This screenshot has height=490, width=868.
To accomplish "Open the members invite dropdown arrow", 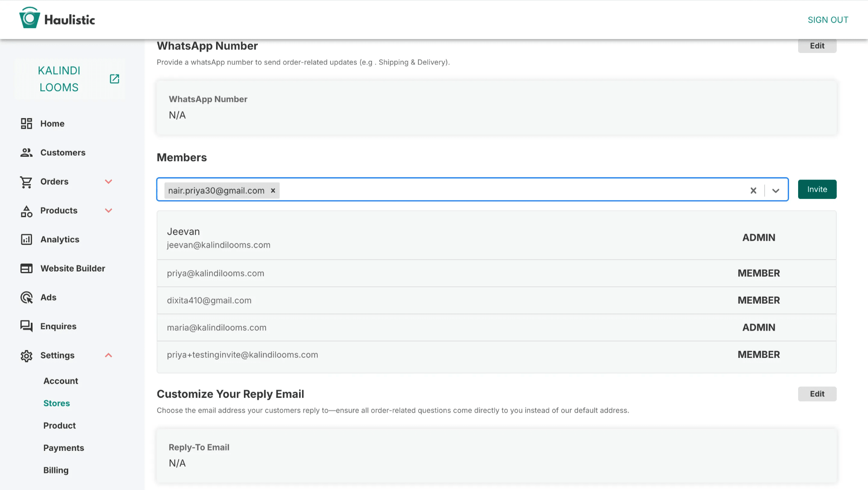I will [776, 191].
